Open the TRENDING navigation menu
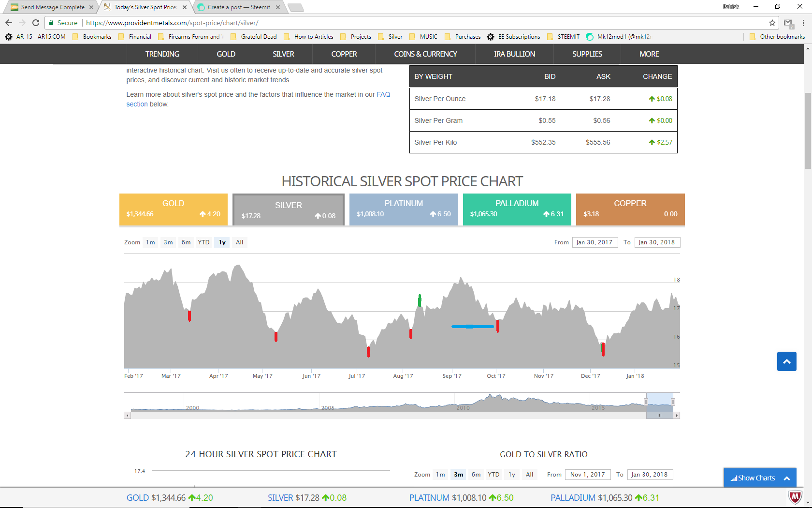Screen dimensions: 812x508 coord(162,54)
